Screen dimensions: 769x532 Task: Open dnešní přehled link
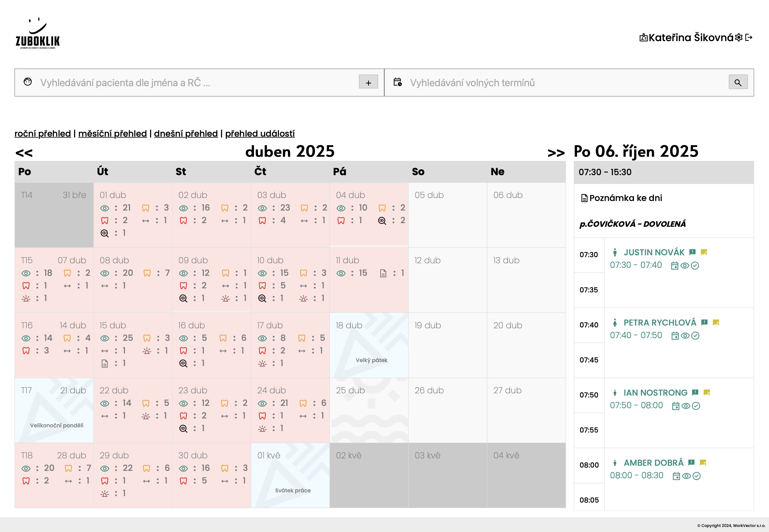(x=186, y=134)
